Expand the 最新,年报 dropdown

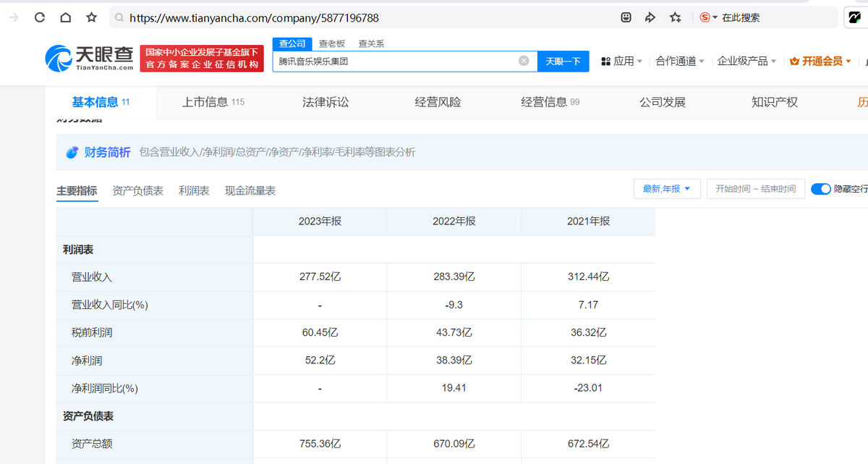click(x=666, y=189)
